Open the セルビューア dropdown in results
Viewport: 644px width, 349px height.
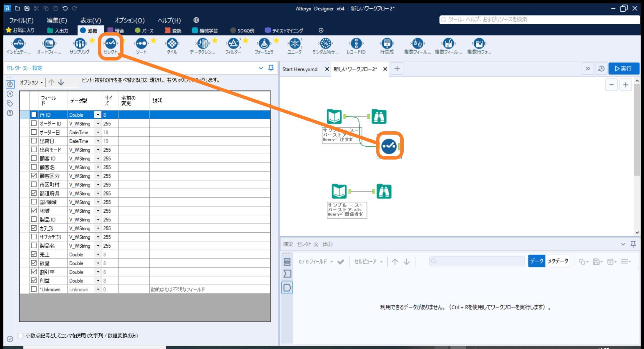click(368, 262)
